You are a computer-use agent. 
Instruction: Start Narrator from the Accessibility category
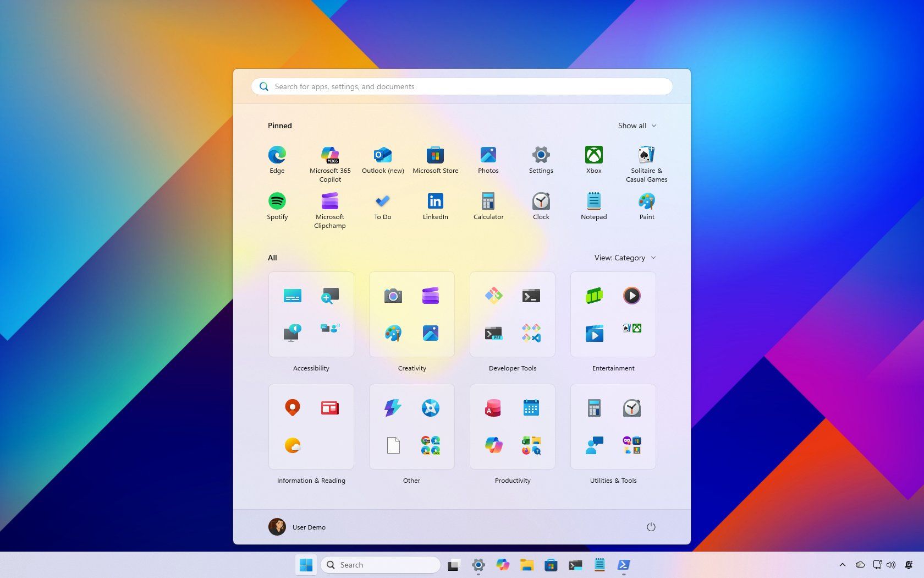coord(293,333)
